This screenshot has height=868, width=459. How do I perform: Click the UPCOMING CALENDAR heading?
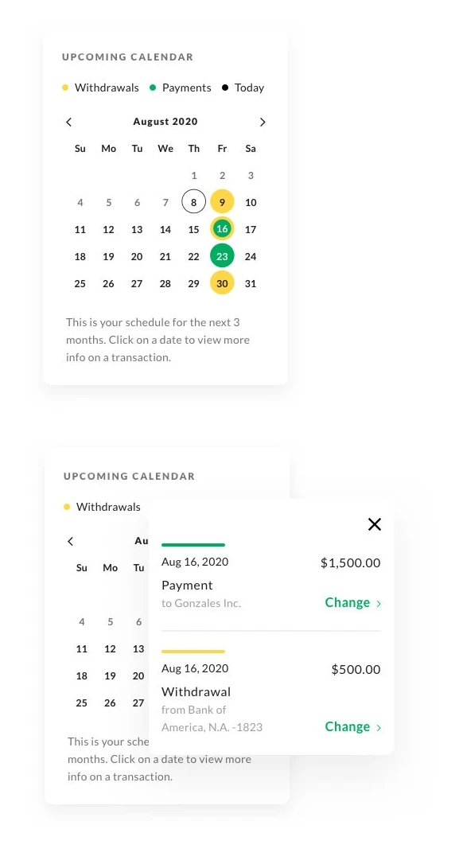127,56
